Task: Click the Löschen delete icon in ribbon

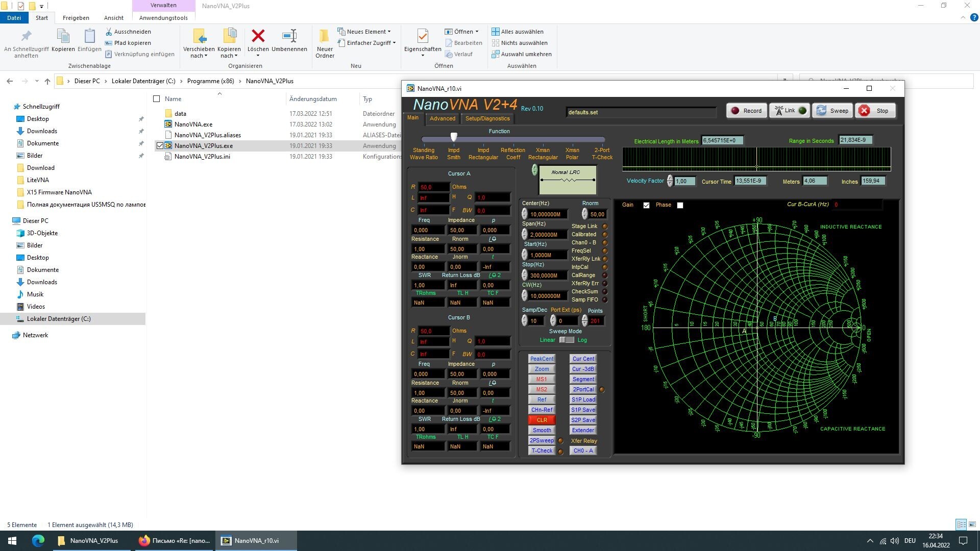Action: [258, 36]
